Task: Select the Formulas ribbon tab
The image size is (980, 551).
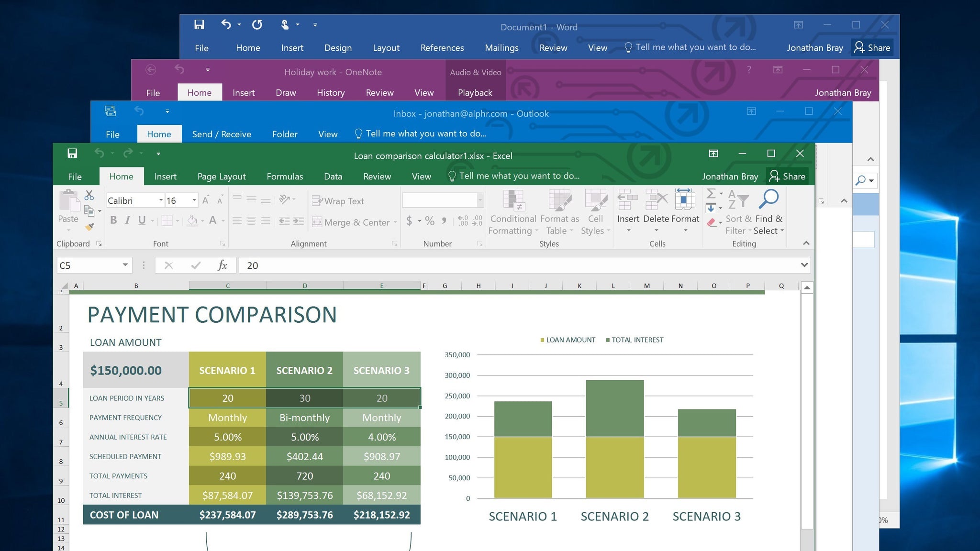Action: pos(283,176)
